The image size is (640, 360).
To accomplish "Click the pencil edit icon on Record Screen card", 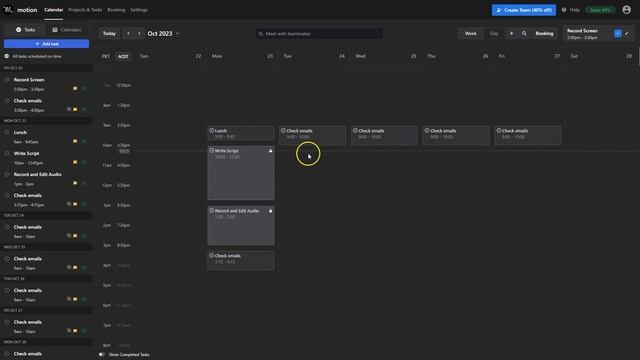I will click(627, 33).
